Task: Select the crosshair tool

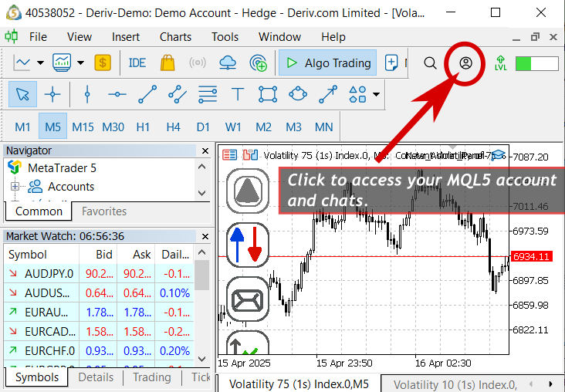Action: (52, 94)
